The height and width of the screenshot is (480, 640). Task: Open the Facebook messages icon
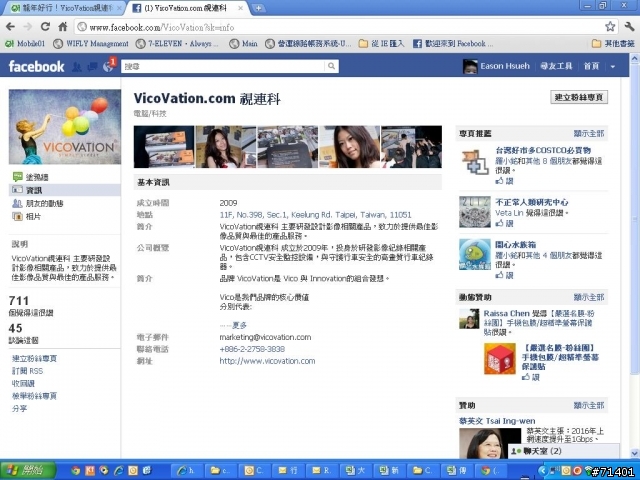click(x=93, y=67)
